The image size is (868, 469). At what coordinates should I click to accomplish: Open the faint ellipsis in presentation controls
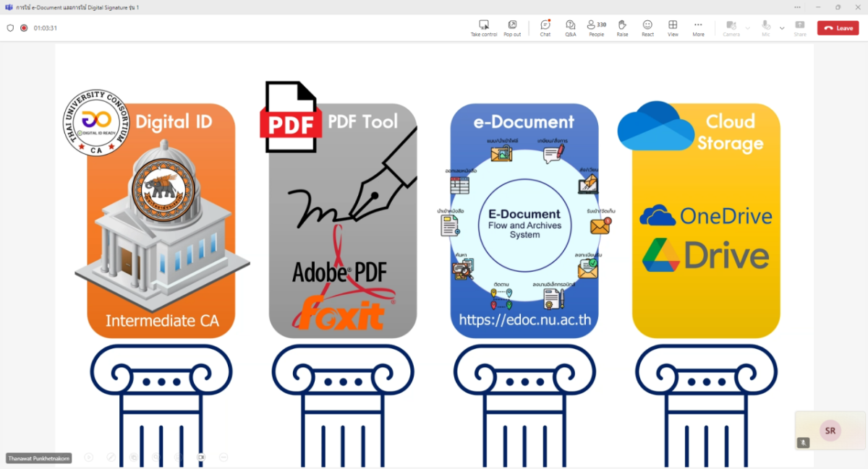224,457
